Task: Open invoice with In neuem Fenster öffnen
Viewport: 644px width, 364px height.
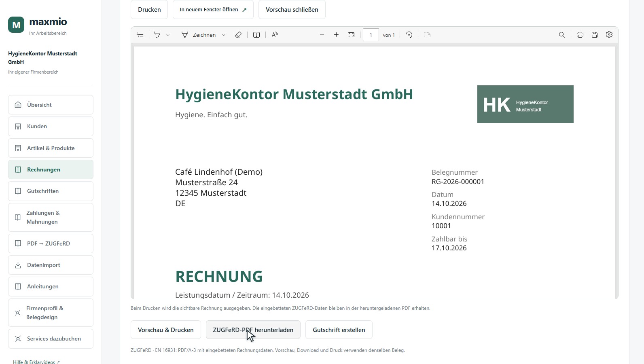Action: [213, 10]
